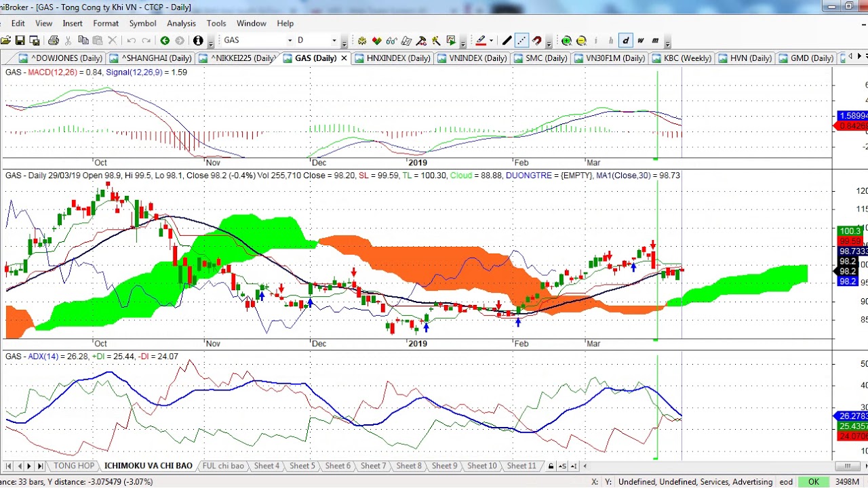Zoom in with the green magnifier
868x488 pixels.
(x=567, y=41)
